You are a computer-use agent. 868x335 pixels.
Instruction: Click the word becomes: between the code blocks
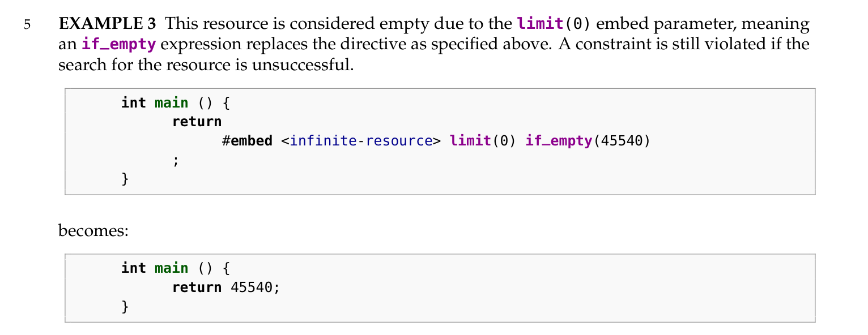94,231
